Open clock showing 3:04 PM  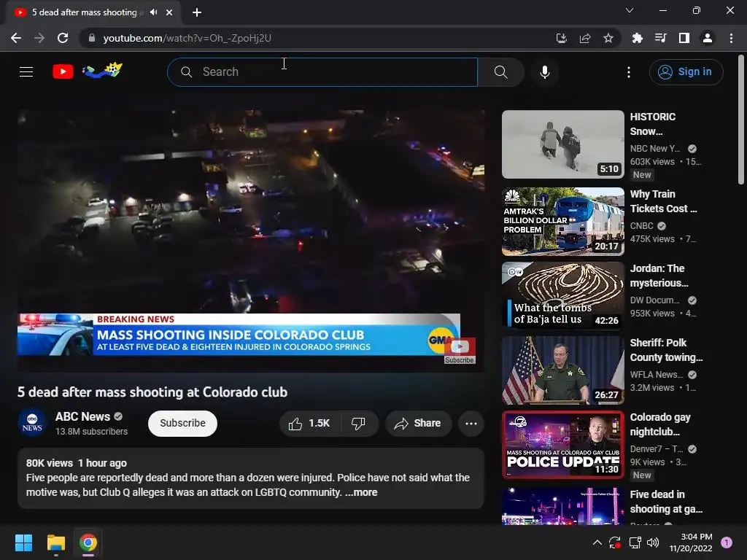691,542
